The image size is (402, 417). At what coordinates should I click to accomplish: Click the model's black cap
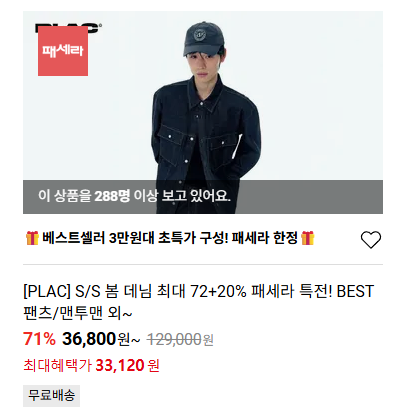point(203,39)
